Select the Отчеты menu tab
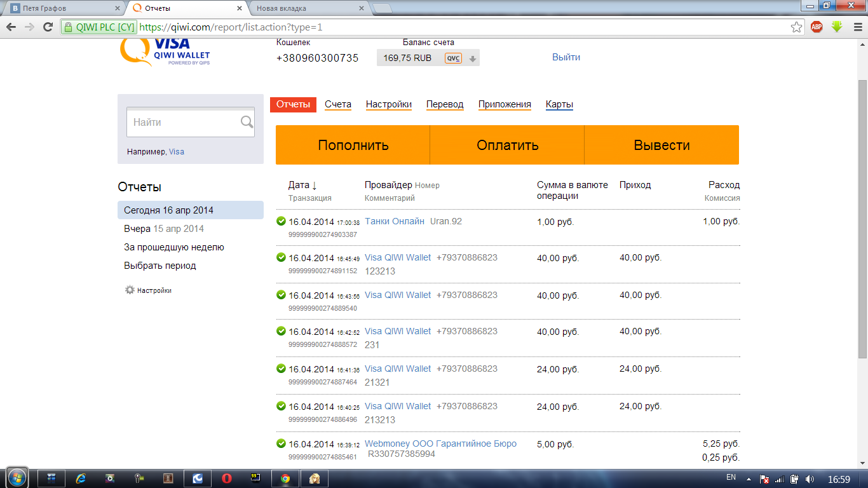Screen dimensions: 868x488 (293, 104)
